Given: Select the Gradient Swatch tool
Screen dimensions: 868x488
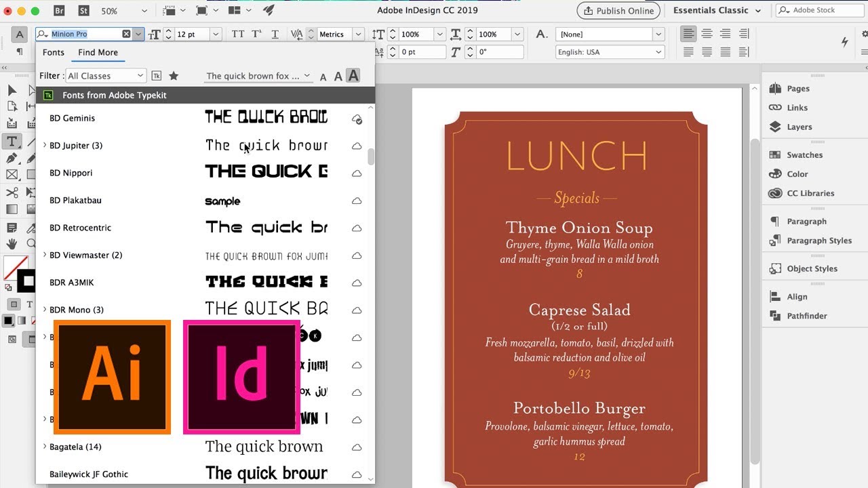Looking at the screenshot, I should pos(12,209).
